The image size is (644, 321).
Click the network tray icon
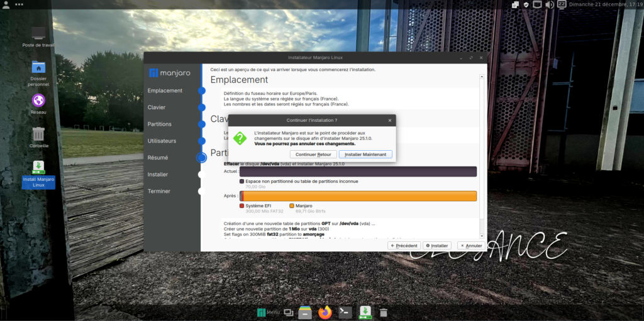point(538,4)
